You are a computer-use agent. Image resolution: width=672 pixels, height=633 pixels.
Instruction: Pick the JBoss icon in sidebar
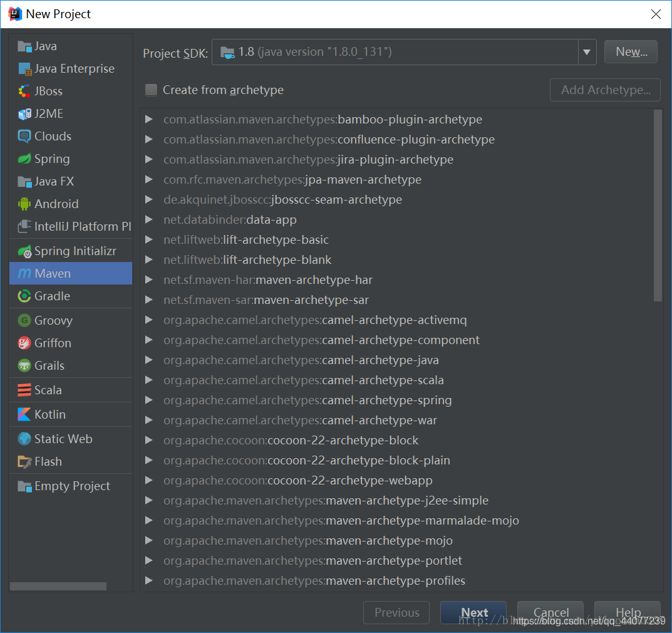[x=24, y=92]
